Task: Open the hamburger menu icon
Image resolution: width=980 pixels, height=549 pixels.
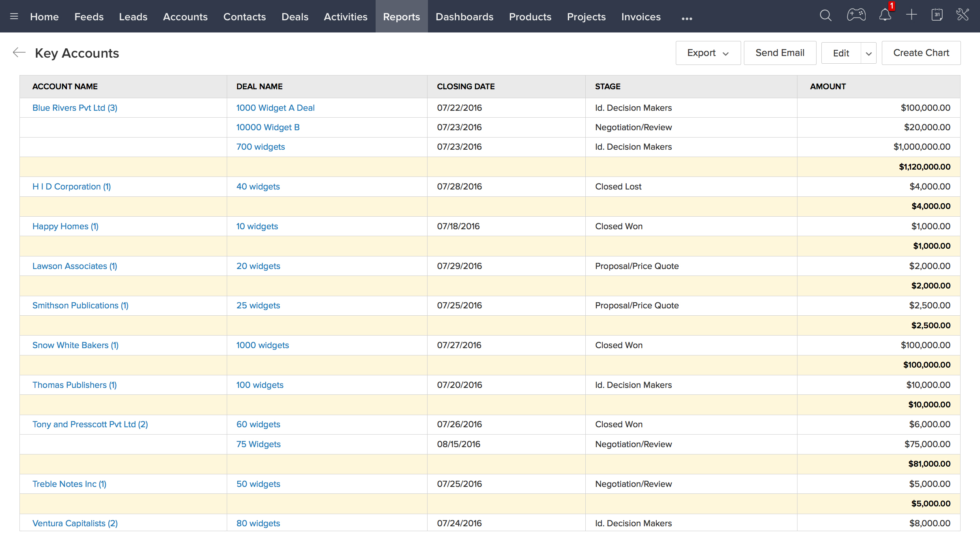Action: (14, 17)
